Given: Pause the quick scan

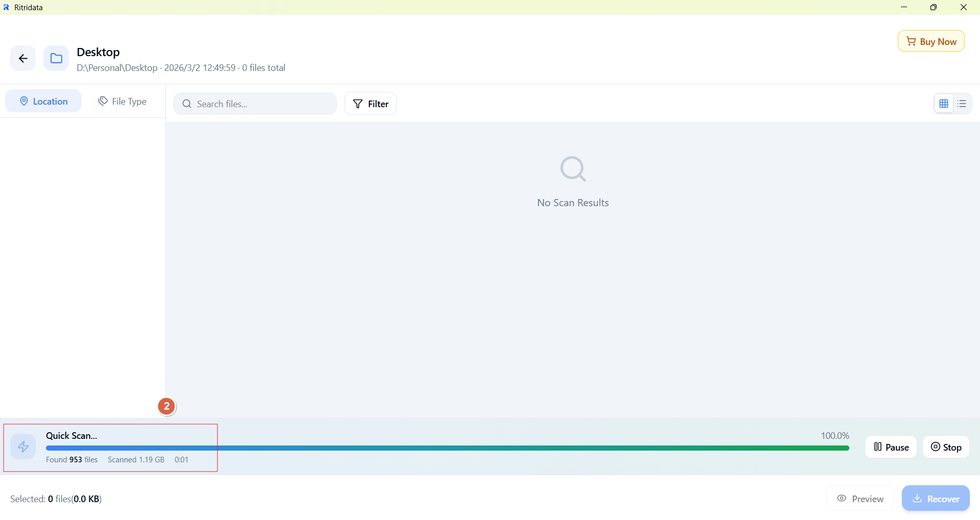Looking at the screenshot, I should [891, 448].
